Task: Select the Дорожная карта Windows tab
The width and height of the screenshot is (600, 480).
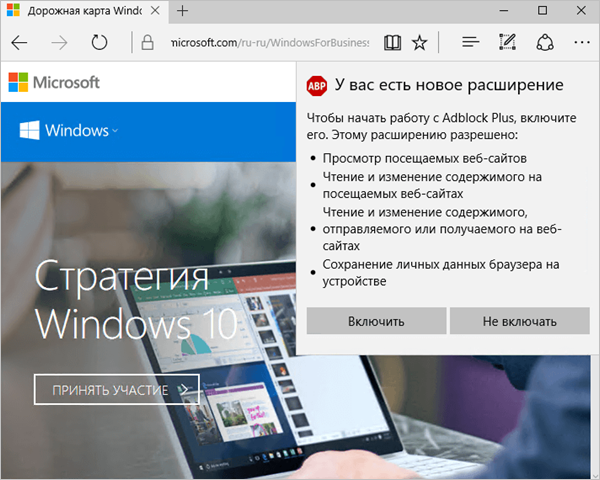Action: (x=85, y=11)
